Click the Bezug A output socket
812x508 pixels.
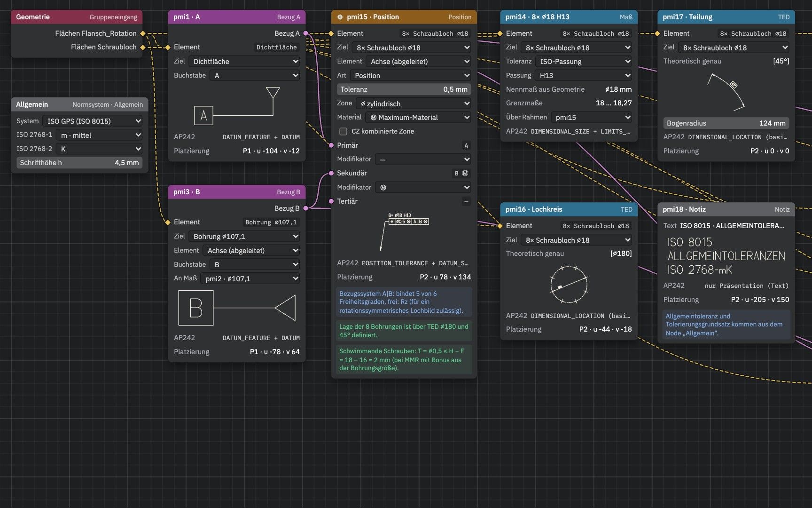pyautogui.click(x=306, y=33)
